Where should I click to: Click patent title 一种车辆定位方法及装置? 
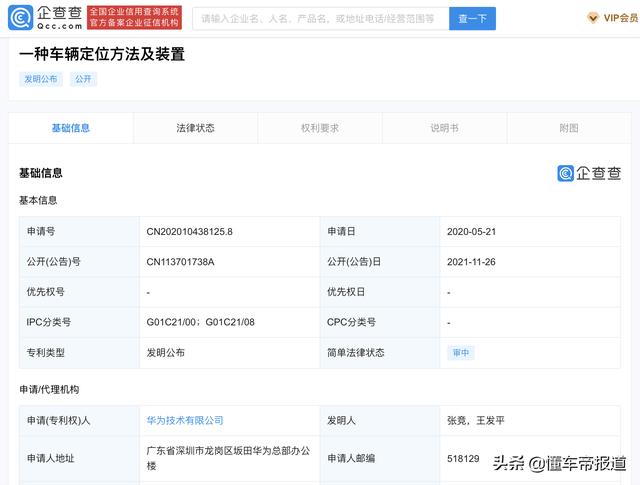102,54
